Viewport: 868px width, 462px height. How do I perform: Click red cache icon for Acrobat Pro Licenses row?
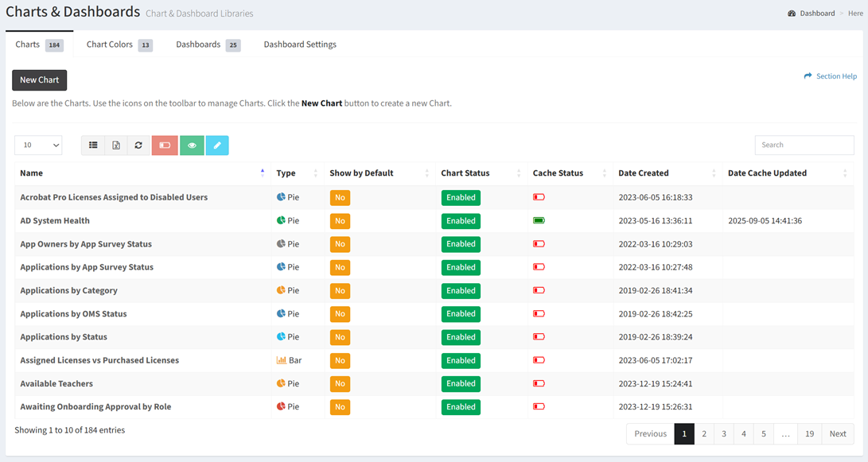[x=539, y=197]
